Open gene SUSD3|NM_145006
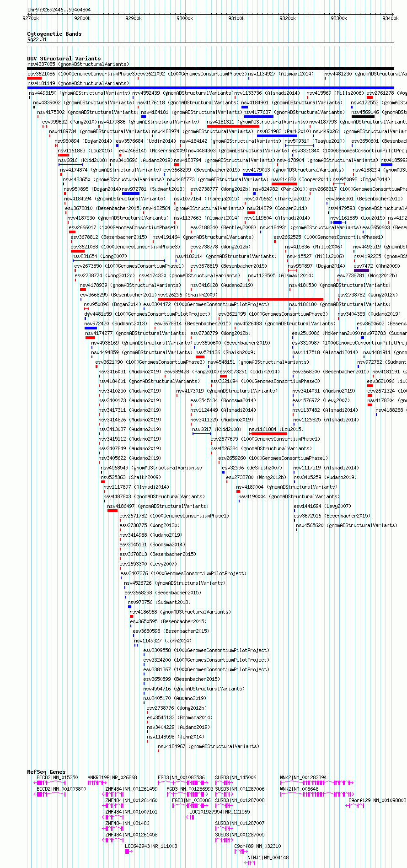The width and height of the screenshot is (407, 868). point(236,777)
